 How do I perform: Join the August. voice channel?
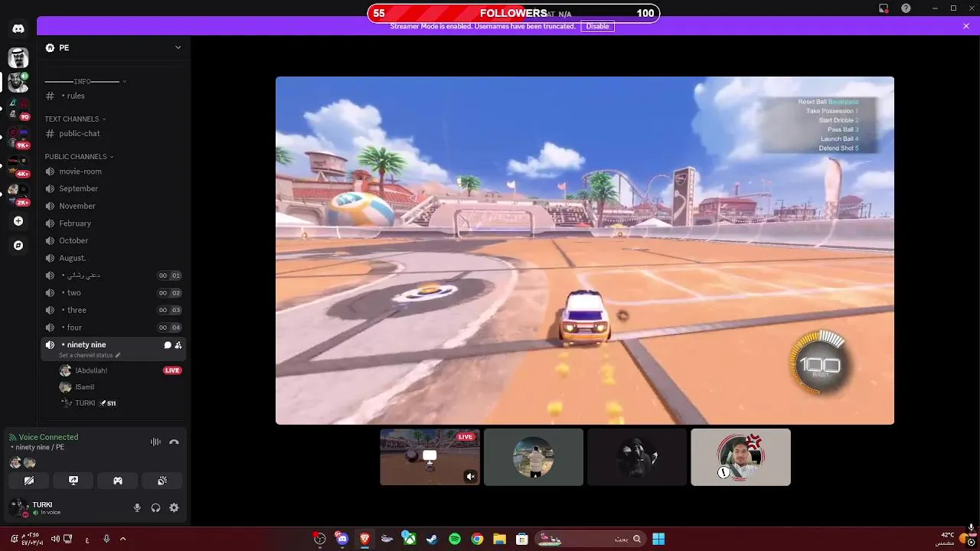[x=113, y=258]
